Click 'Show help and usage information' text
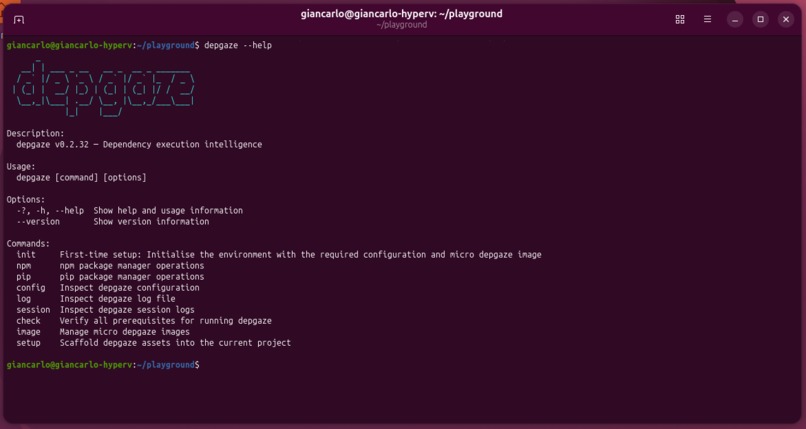 [x=168, y=210]
